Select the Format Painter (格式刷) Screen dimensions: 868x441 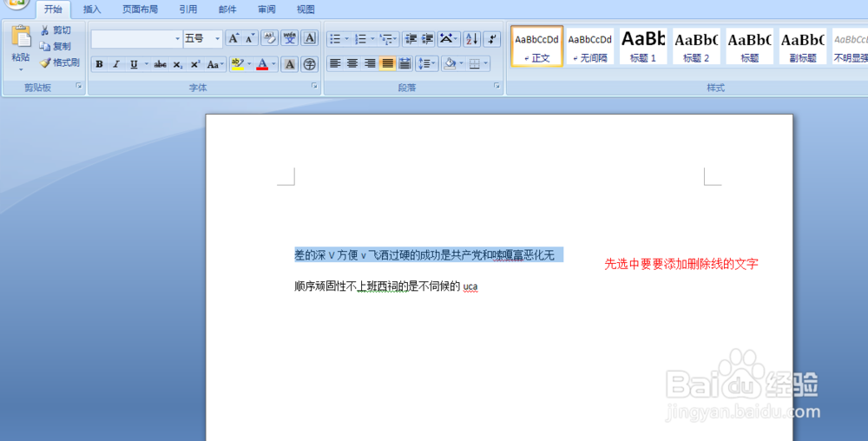coord(60,63)
